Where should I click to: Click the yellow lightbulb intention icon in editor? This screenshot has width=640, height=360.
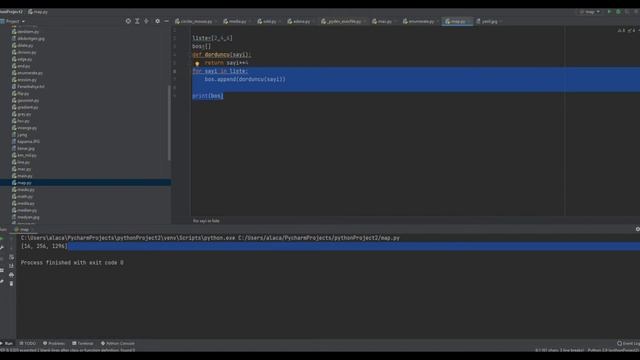[x=197, y=63]
